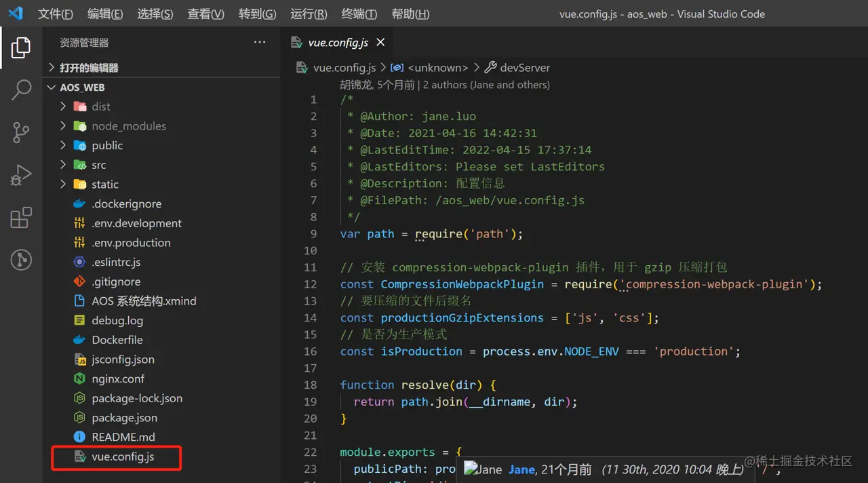The image size is (868, 483).
Task: Click <unknown> breadcrumb segment
Action: pyautogui.click(x=438, y=68)
